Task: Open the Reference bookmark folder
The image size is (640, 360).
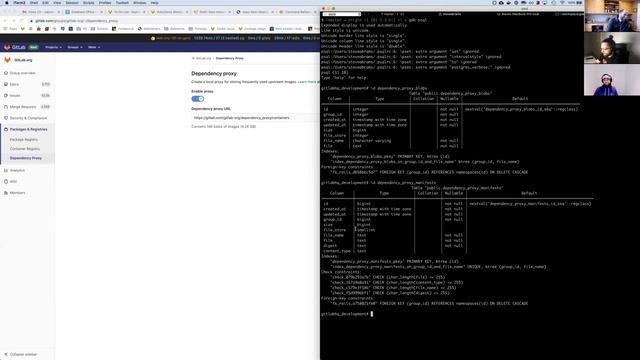Action: [174, 29]
